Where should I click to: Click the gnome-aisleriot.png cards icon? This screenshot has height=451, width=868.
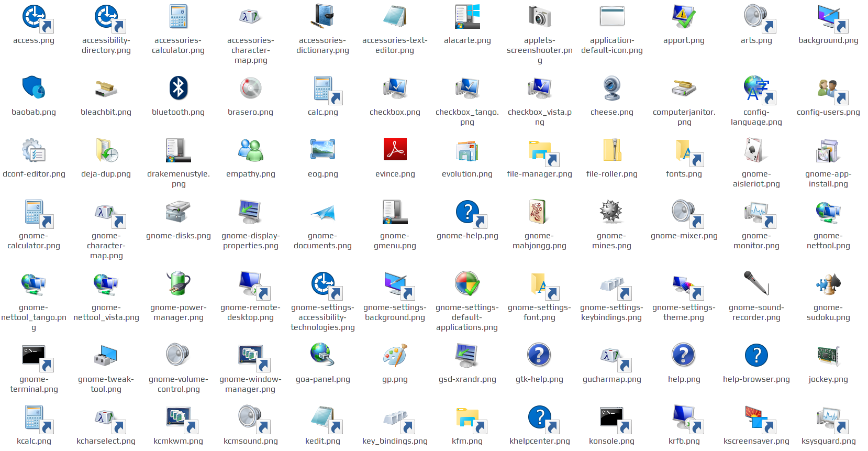756,150
